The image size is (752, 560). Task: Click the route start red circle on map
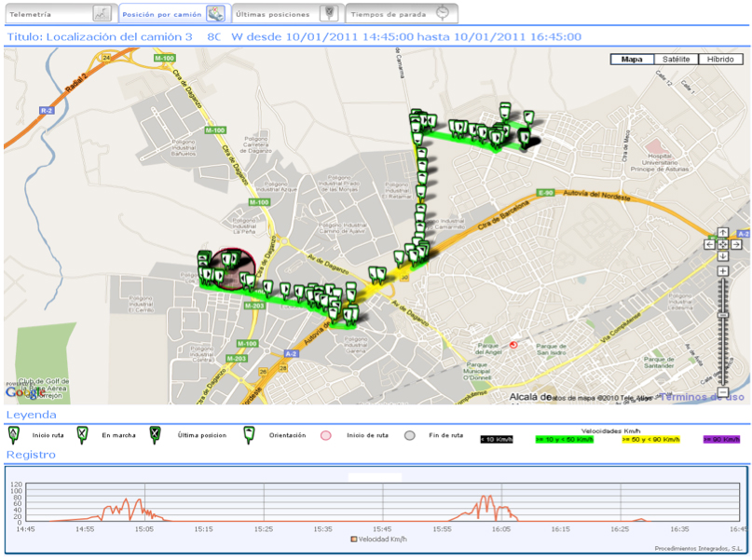(x=233, y=268)
